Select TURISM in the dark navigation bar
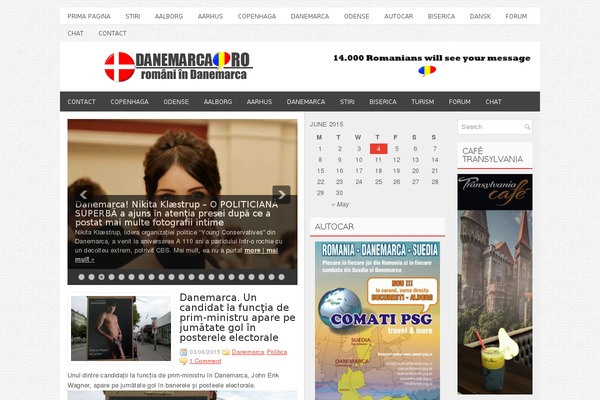The height and width of the screenshot is (400, 600). point(422,102)
